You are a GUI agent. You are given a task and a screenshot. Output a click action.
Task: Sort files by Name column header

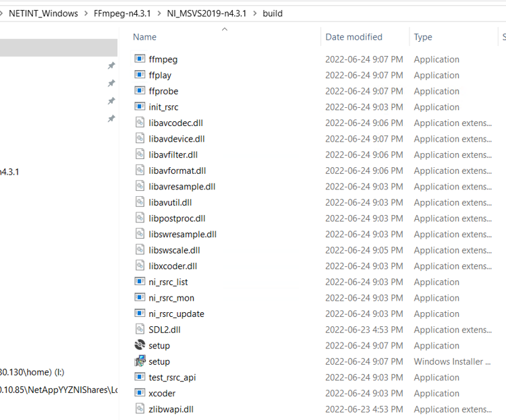(144, 37)
